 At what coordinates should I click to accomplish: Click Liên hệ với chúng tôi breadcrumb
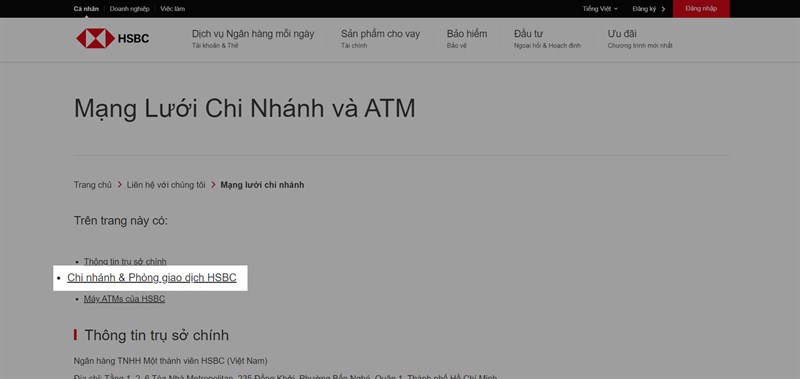coord(166,185)
